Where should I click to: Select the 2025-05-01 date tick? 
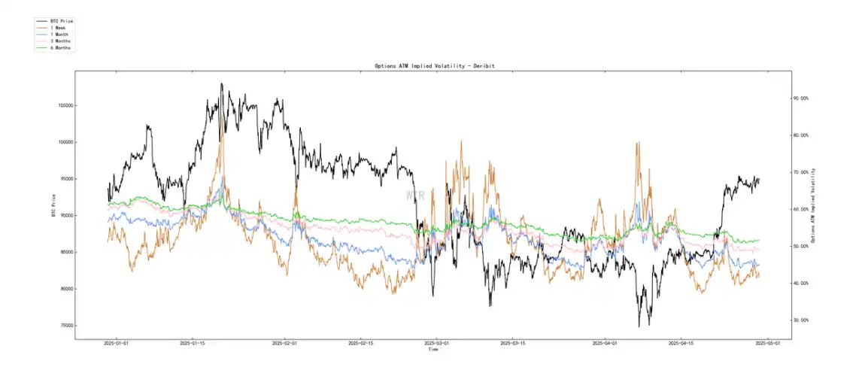pos(766,344)
